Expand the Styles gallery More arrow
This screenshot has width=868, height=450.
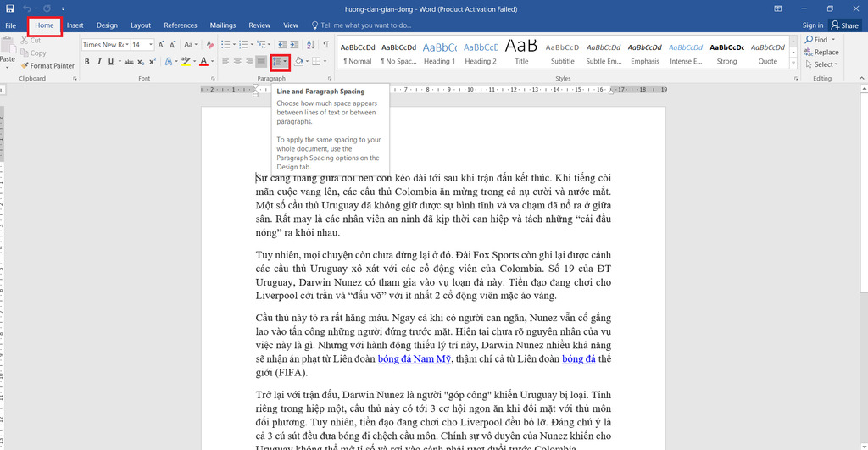click(x=793, y=64)
